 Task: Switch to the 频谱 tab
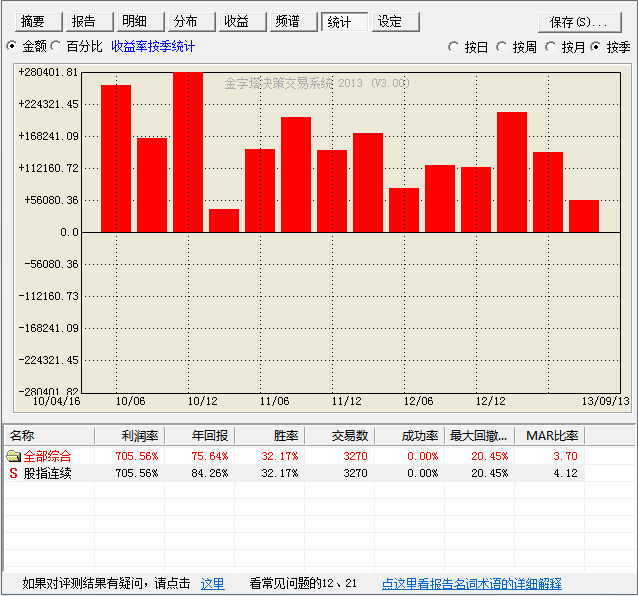coord(294,22)
